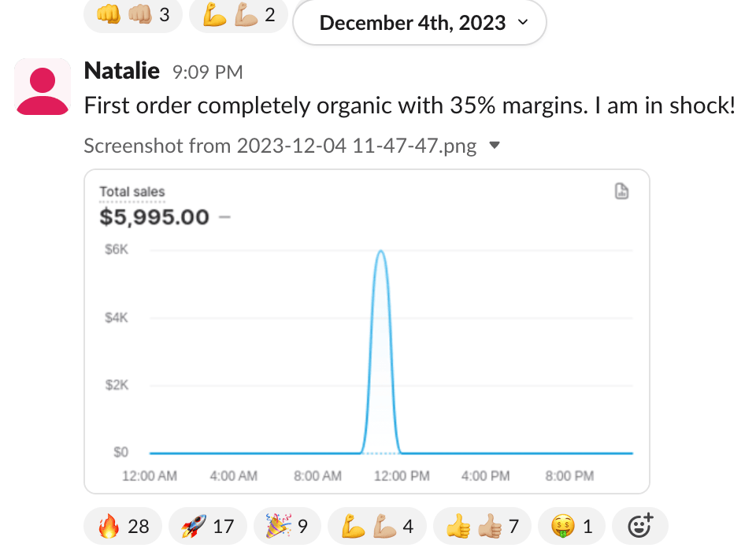Toggle the rocket emoji reaction
The width and height of the screenshot is (756, 559).
pos(208,526)
